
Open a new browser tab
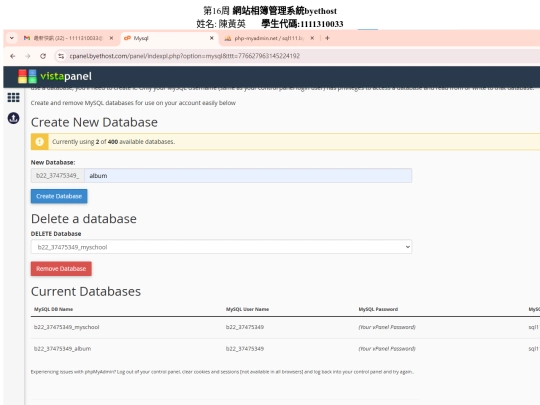(327, 38)
